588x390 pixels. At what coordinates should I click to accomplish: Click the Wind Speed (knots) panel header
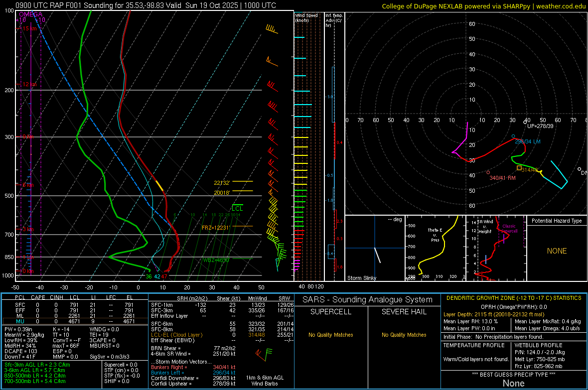[306, 17]
